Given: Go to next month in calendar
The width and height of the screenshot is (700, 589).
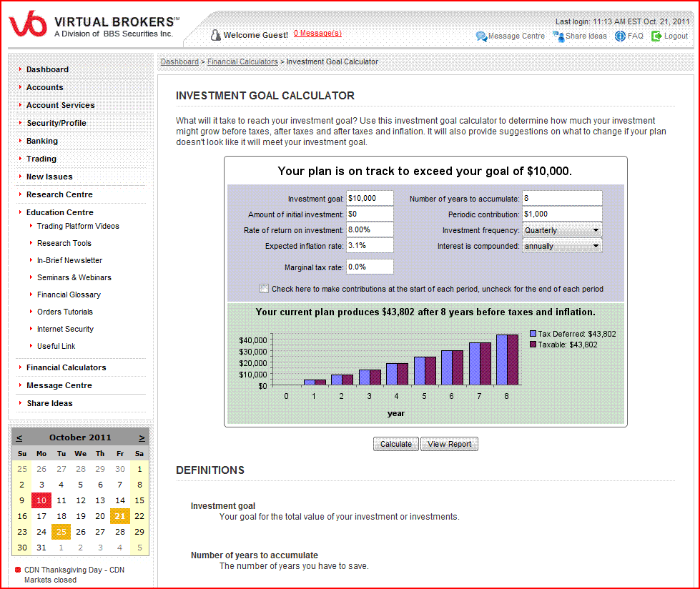Looking at the screenshot, I should 142,437.
